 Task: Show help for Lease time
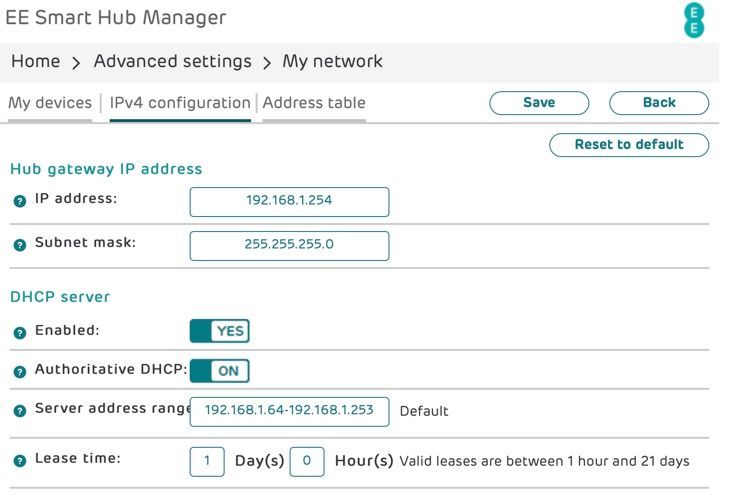pos(20,460)
